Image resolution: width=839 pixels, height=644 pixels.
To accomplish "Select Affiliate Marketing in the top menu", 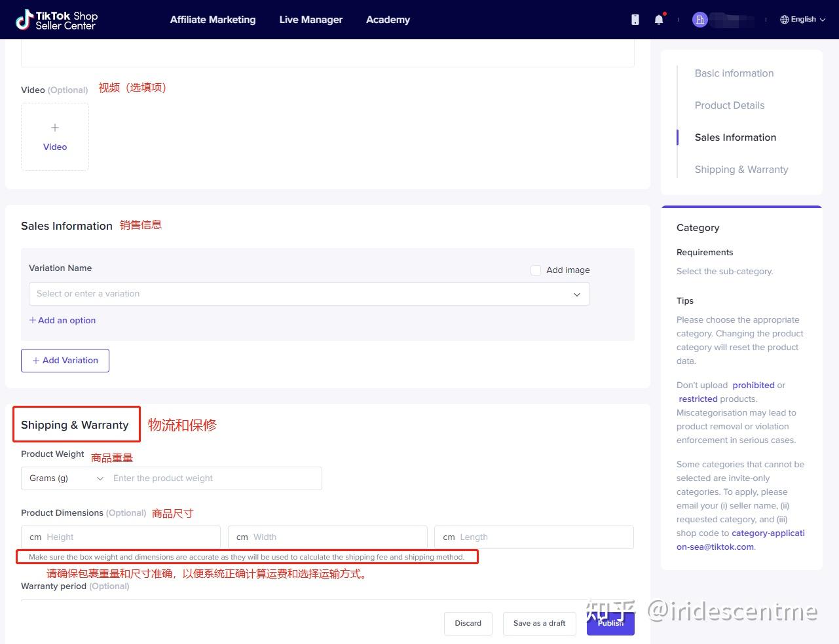I will (212, 19).
